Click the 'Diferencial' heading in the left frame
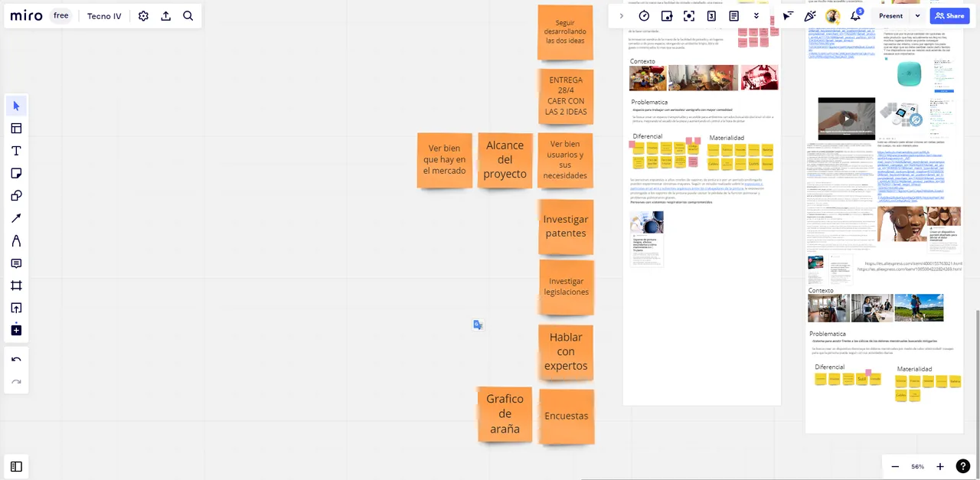This screenshot has height=480, width=980. (648, 136)
